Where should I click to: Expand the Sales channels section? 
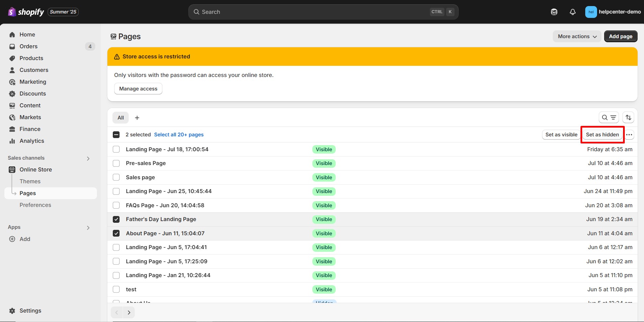88,158
